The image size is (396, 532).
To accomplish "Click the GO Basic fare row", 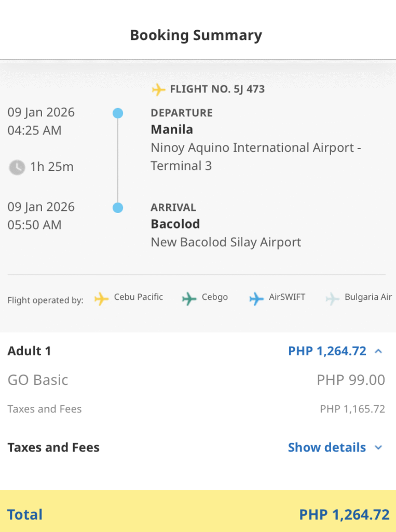I will point(196,380).
